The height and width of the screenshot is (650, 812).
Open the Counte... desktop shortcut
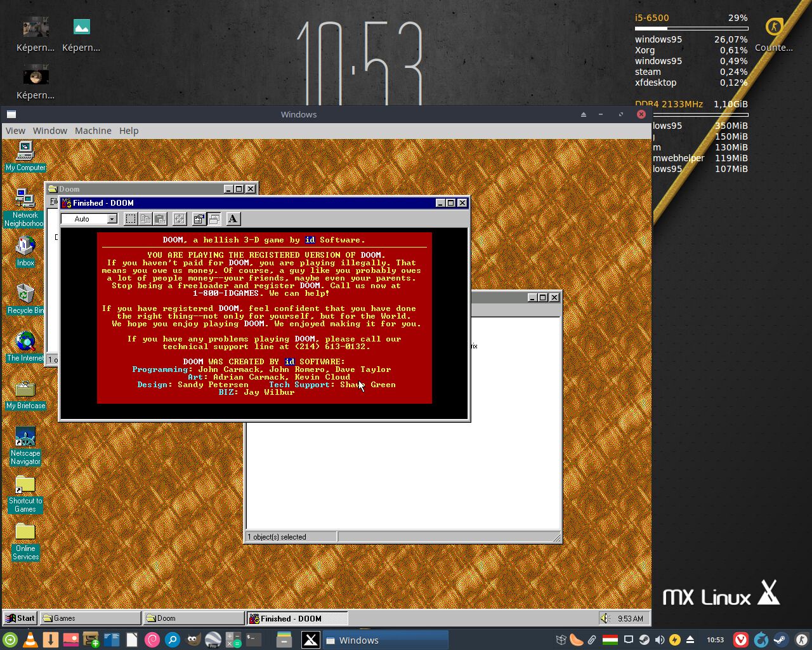click(774, 35)
